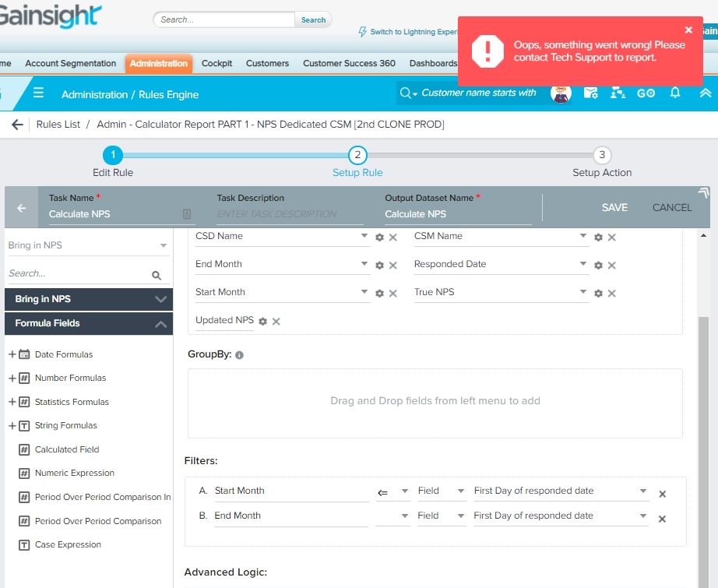This screenshot has height=588, width=718.
Task: Expand Number Formulas tree node
Action: click(12, 378)
